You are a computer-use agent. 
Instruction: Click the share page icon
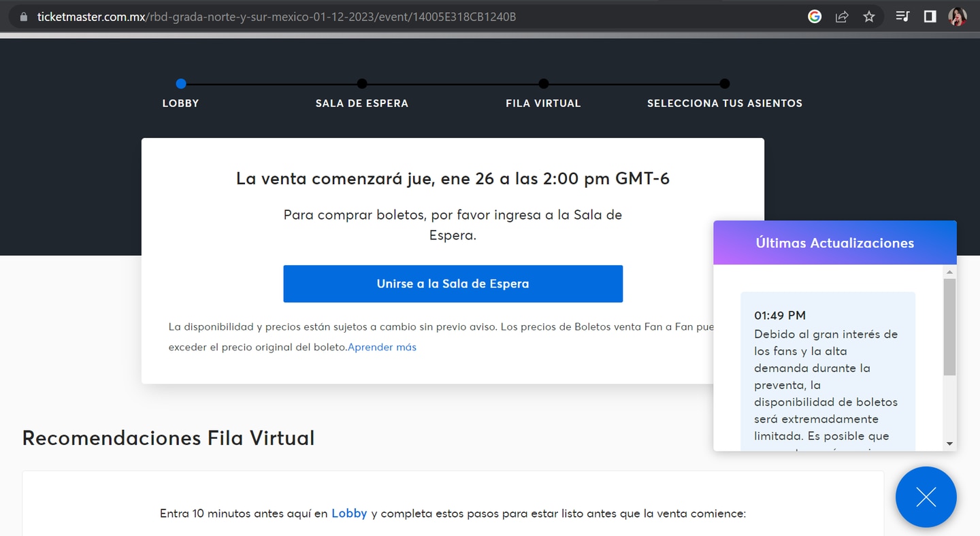(842, 17)
